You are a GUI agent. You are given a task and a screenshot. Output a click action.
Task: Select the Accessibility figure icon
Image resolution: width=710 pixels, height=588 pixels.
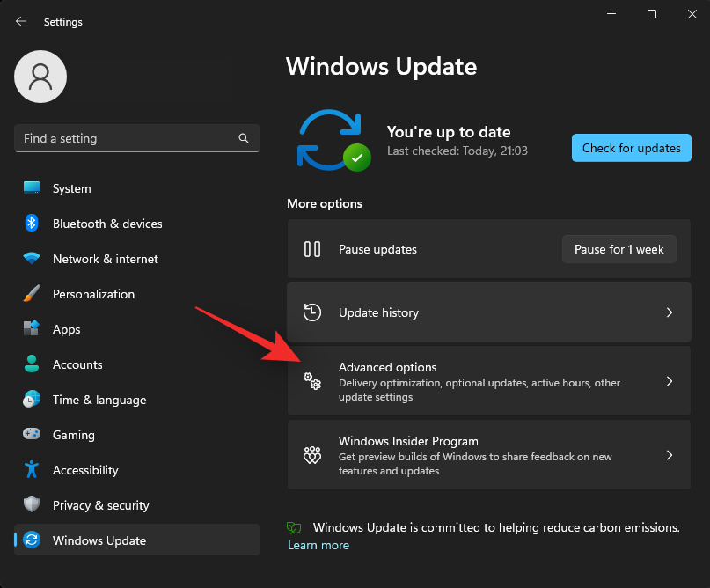click(32, 470)
